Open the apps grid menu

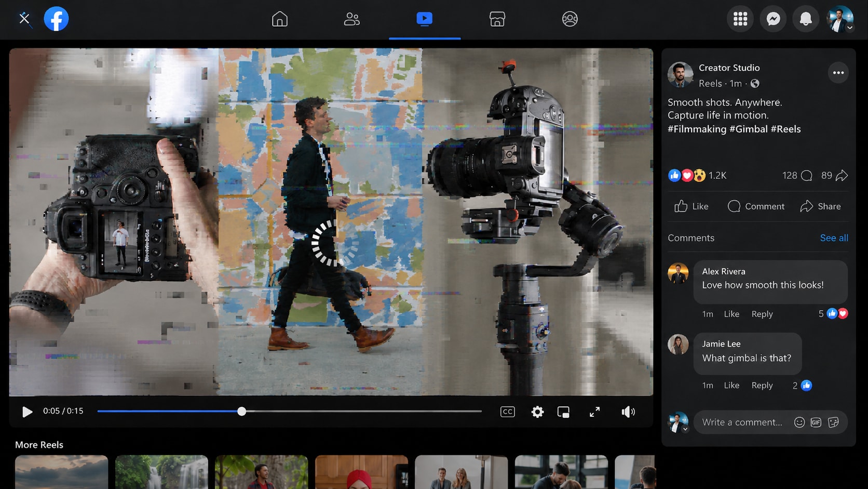tap(740, 19)
